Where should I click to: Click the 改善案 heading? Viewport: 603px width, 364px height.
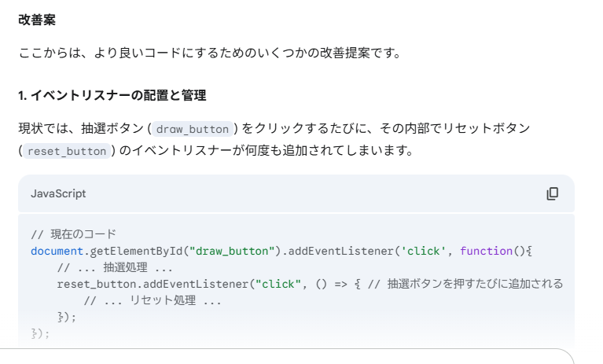coord(37,20)
